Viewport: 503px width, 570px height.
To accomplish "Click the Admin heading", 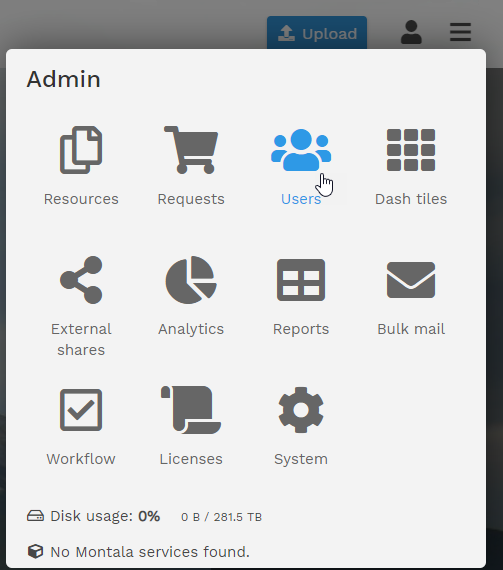I will click(x=64, y=79).
